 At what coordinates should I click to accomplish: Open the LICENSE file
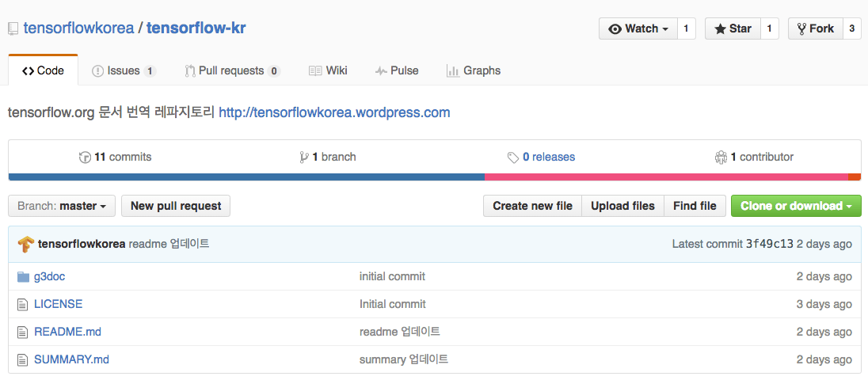[58, 304]
